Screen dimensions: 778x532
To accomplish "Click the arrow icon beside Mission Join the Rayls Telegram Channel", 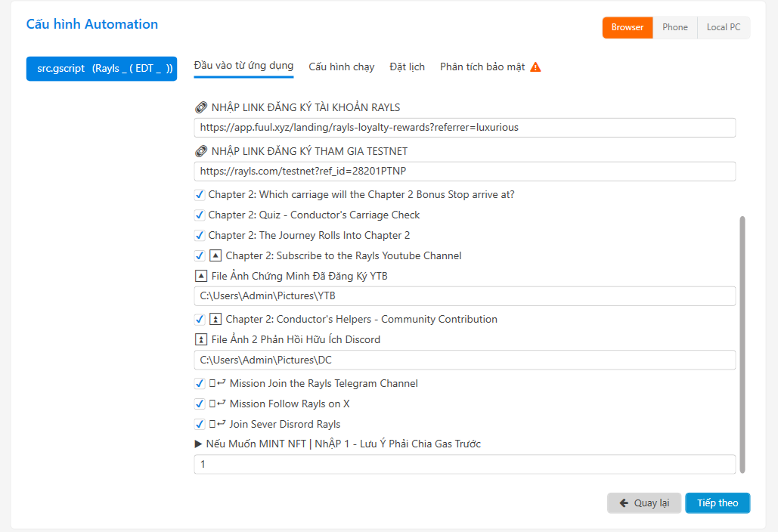I will [217, 383].
